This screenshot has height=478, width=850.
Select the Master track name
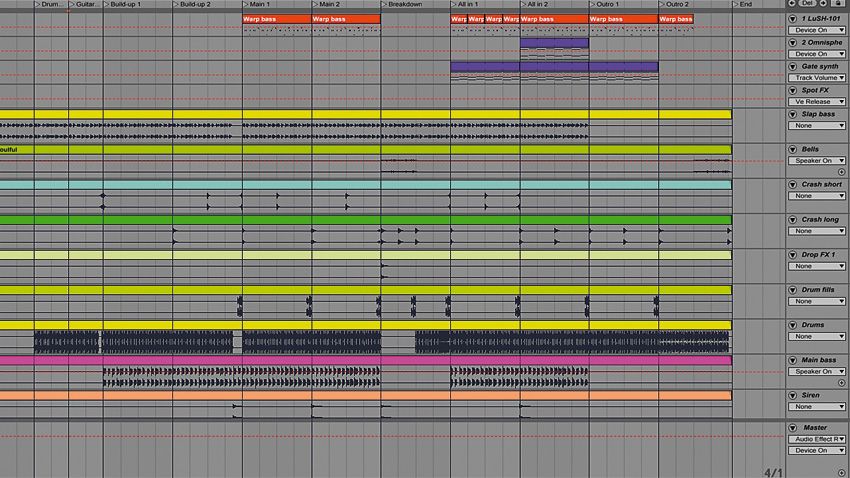pyautogui.click(x=815, y=428)
